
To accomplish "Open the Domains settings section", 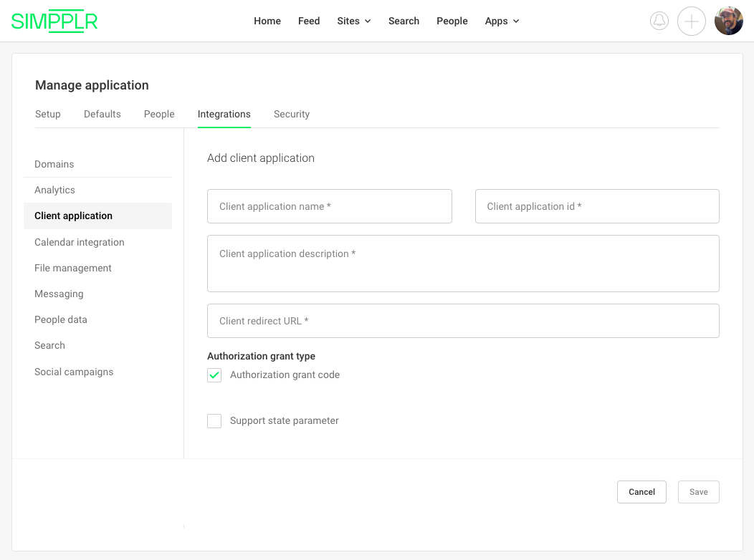I will coord(54,164).
